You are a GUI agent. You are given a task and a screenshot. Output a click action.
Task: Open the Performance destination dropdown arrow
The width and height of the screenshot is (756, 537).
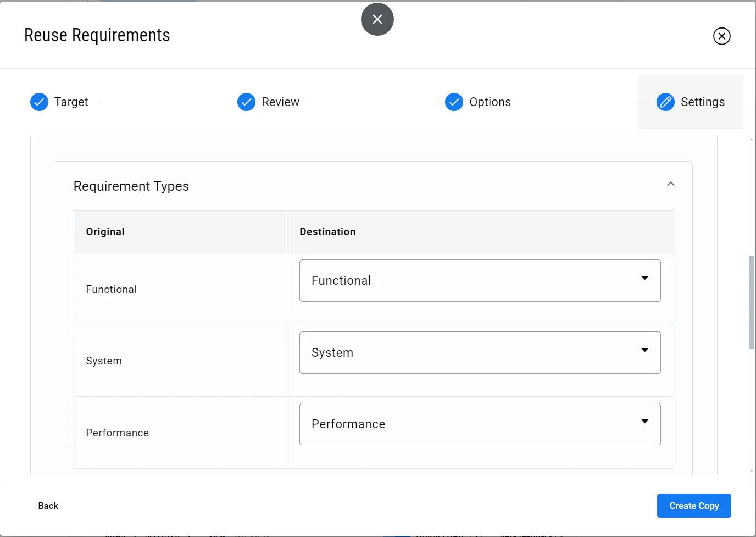click(x=644, y=422)
